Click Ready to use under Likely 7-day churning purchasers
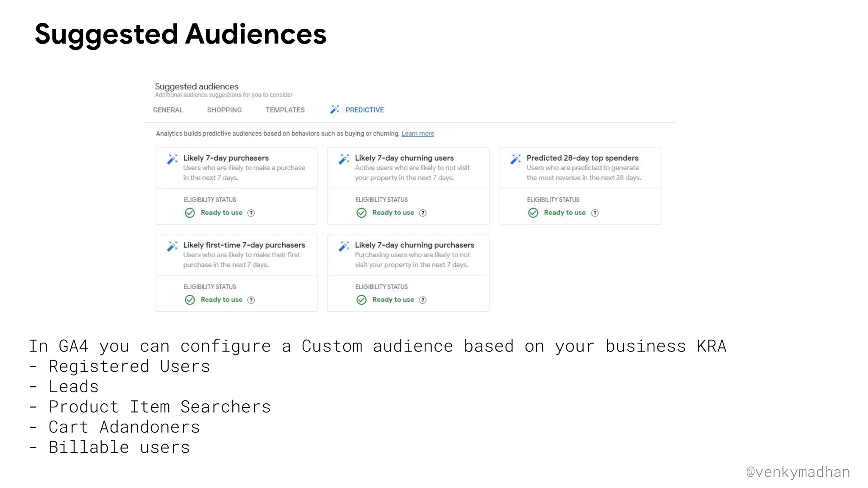 (393, 299)
